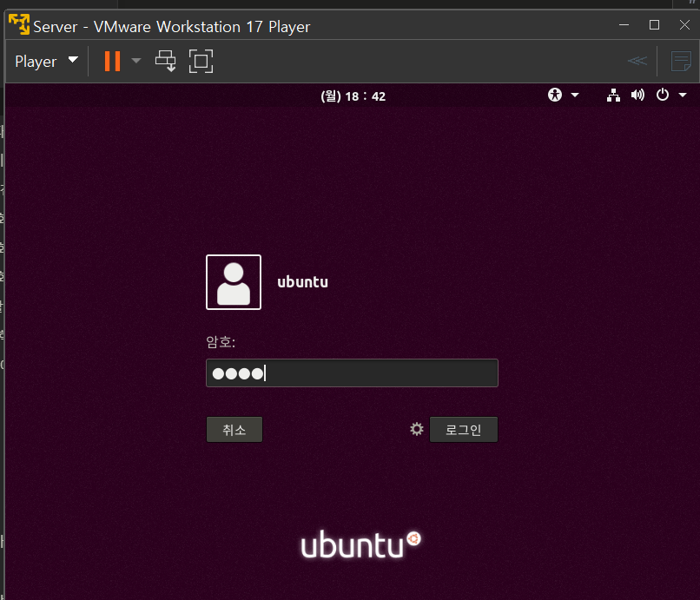Minimize the VMware Player window

(624, 24)
